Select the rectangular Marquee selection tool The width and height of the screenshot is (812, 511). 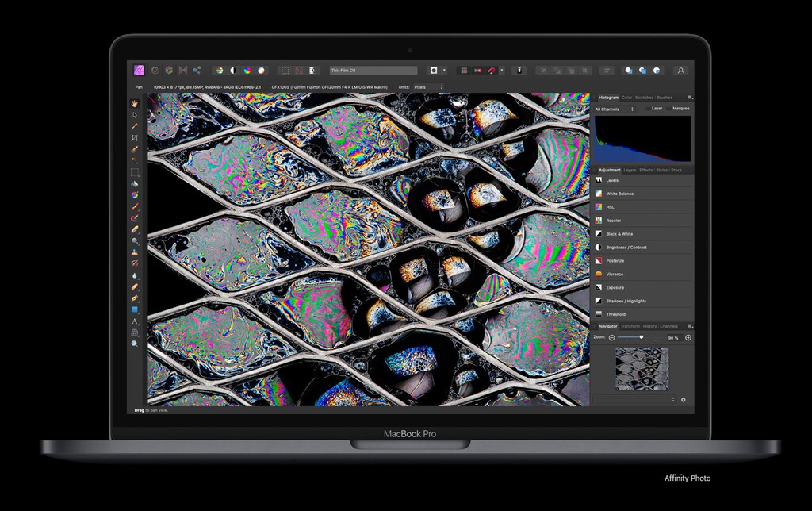click(x=135, y=172)
